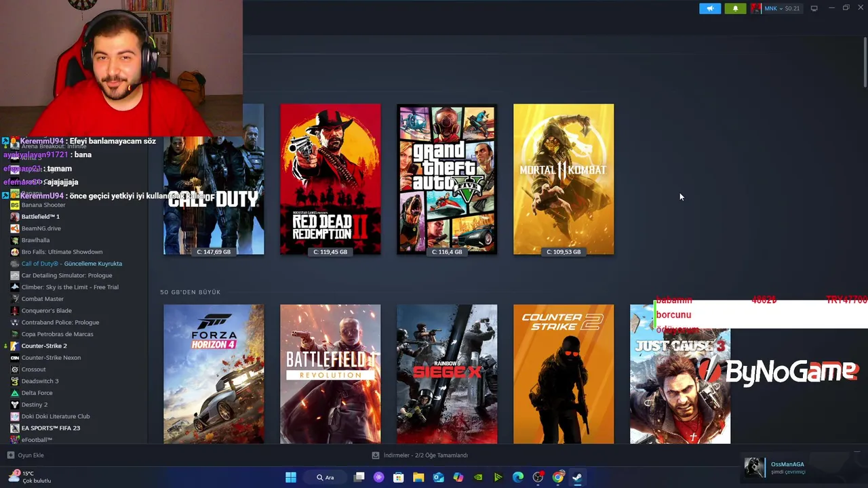
Task: Click the Crossout list icon
Action: coord(15,369)
